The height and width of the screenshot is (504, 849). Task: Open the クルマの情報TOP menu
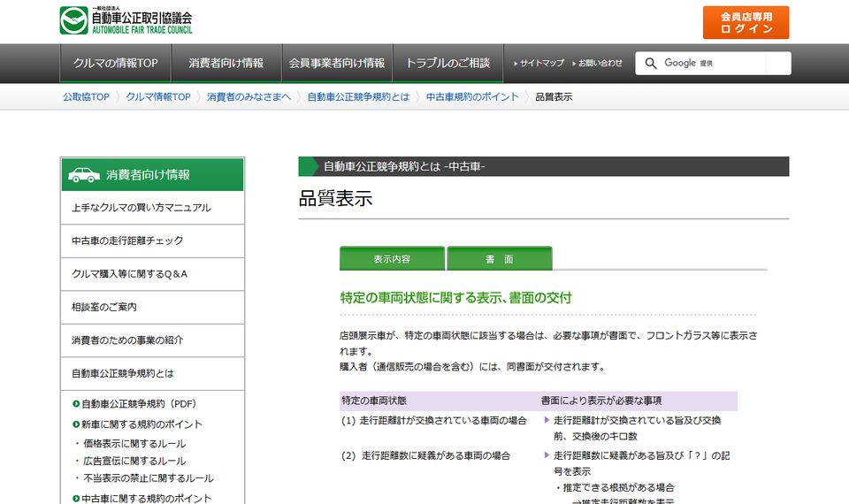tap(115, 64)
